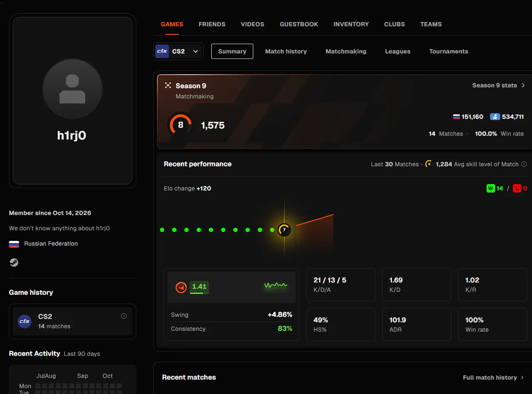Viewport: 532px width, 394px height.
Task: Click the green W wins badge
Action: pos(491,188)
